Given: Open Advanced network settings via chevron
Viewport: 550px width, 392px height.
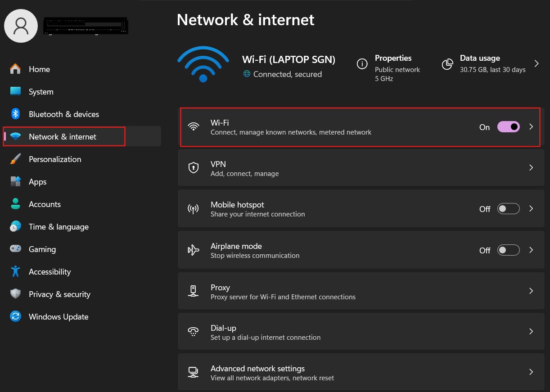Looking at the screenshot, I should [x=531, y=372].
